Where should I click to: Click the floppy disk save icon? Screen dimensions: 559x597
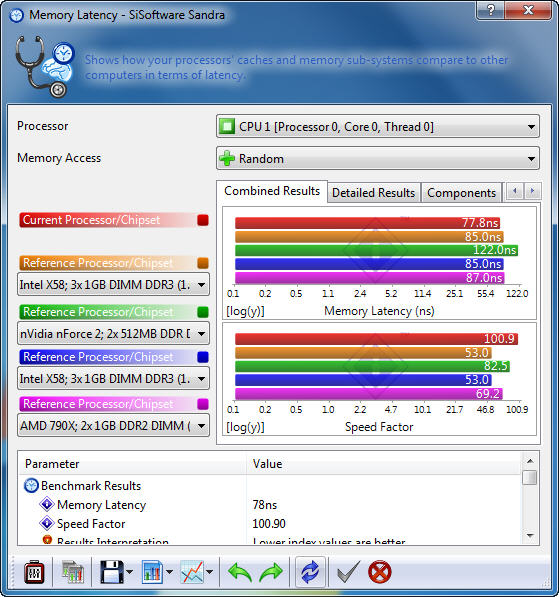(x=112, y=572)
